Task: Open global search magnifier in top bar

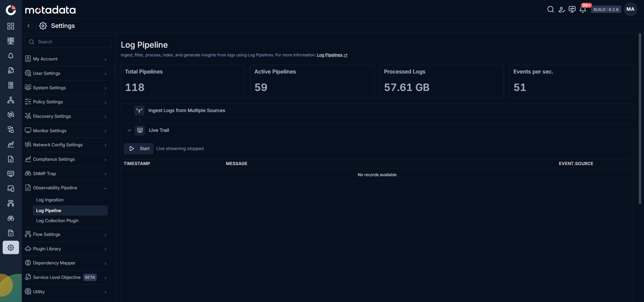Action: 550,9
